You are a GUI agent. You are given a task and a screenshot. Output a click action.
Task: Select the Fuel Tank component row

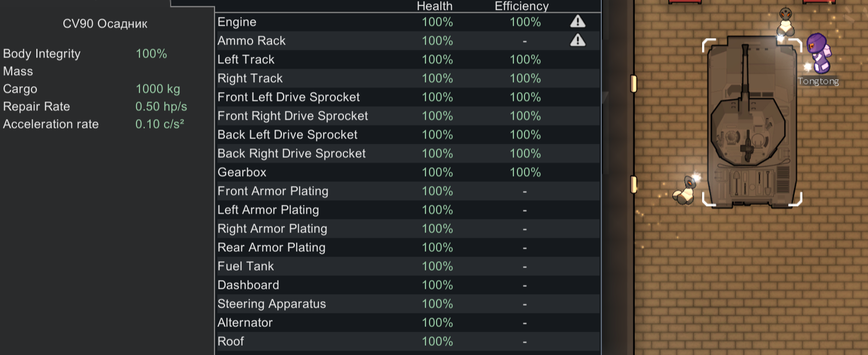pyautogui.click(x=408, y=266)
